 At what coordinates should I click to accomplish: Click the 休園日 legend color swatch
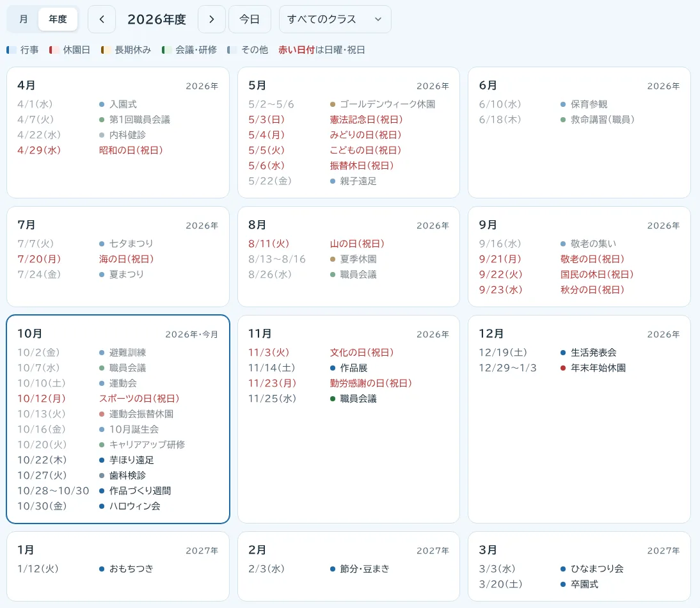point(54,50)
